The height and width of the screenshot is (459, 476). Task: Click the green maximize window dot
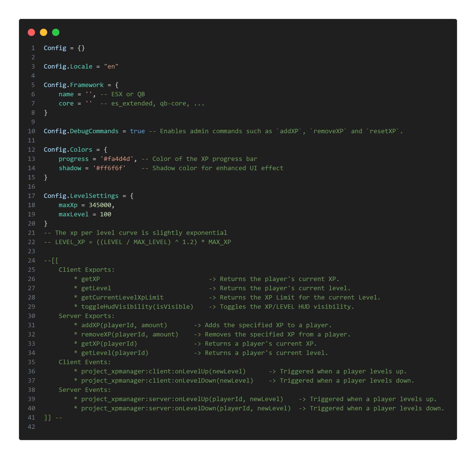pyautogui.click(x=56, y=32)
